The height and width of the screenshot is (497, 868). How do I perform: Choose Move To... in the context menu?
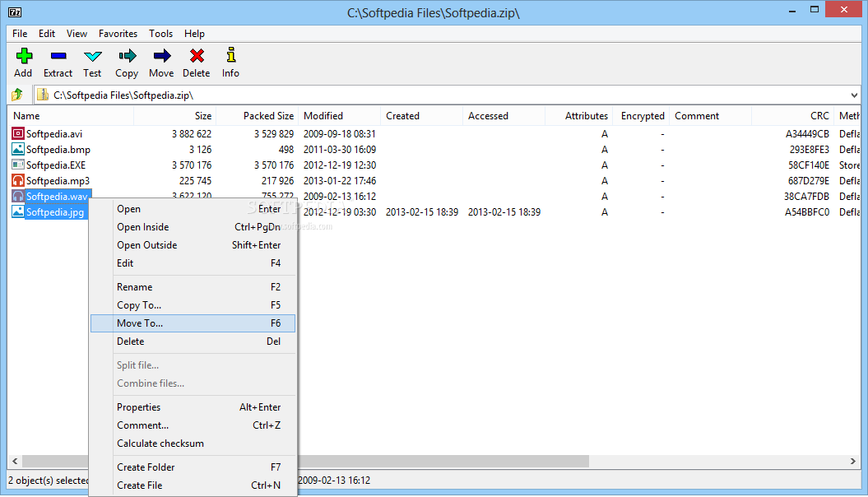pyautogui.click(x=193, y=323)
